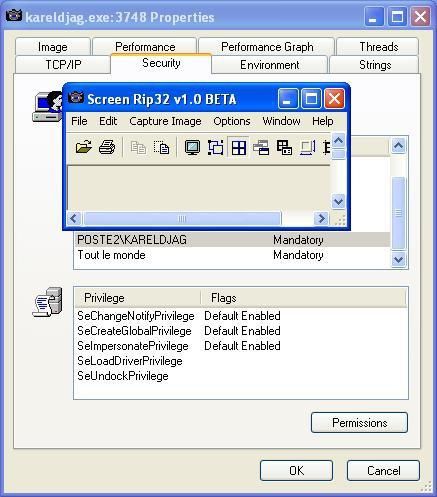The width and height of the screenshot is (437, 497).
Task: Click the overlapping windows capture icon
Action: 261,147
